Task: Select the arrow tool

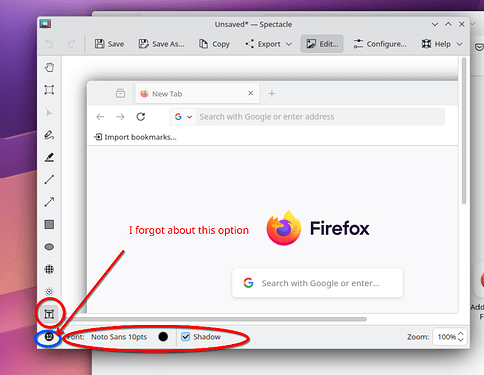Action: click(49, 202)
